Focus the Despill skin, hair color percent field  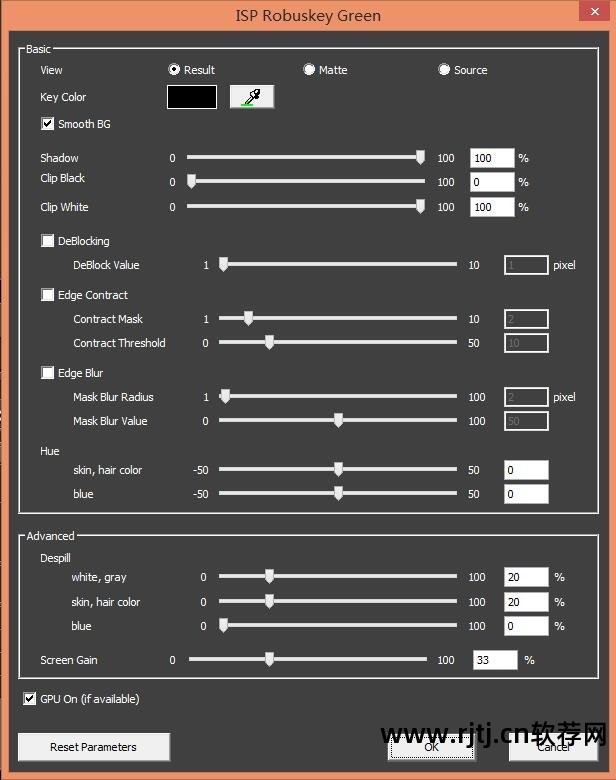526,602
